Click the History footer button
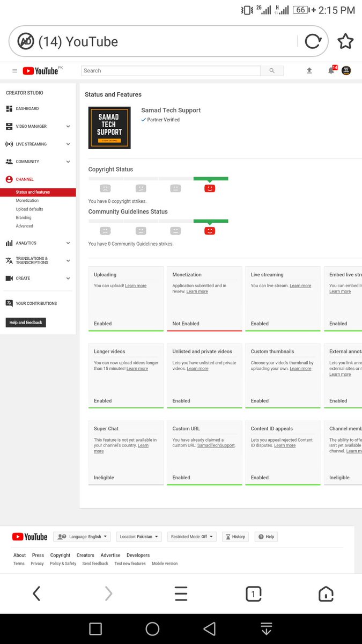This screenshot has height=644, width=362. (x=235, y=537)
